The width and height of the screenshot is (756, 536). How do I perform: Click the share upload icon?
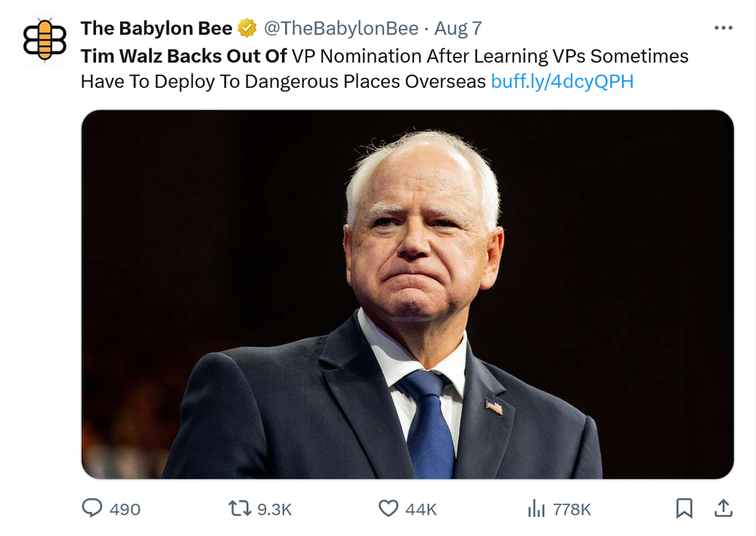[x=723, y=508]
